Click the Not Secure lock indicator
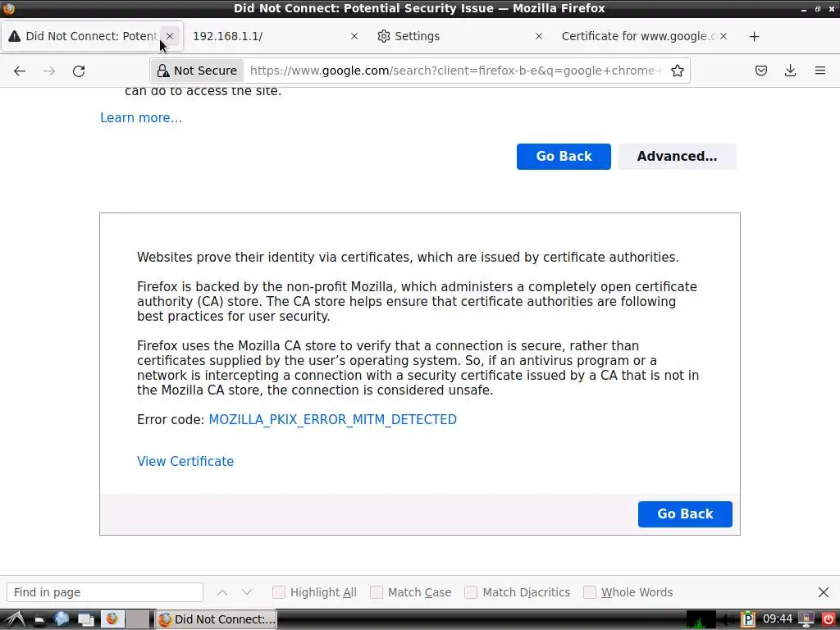Image resolution: width=840 pixels, height=630 pixels. click(x=197, y=71)
